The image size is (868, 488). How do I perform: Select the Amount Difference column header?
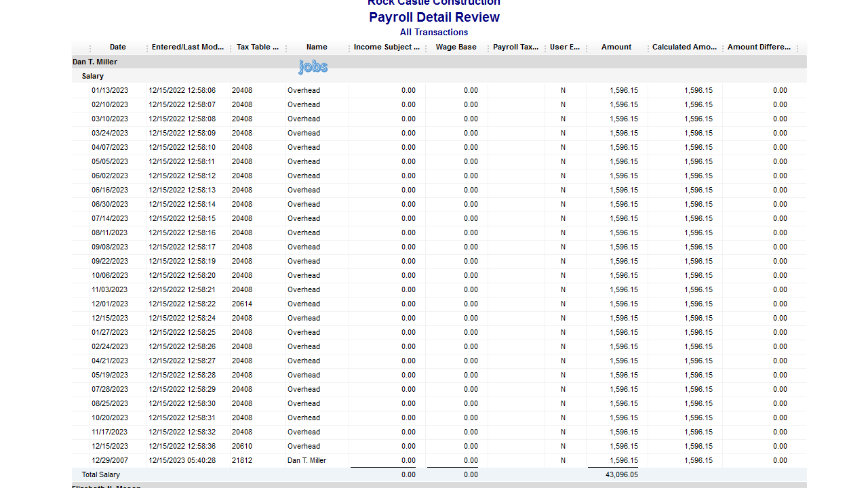tap(759, 47)
